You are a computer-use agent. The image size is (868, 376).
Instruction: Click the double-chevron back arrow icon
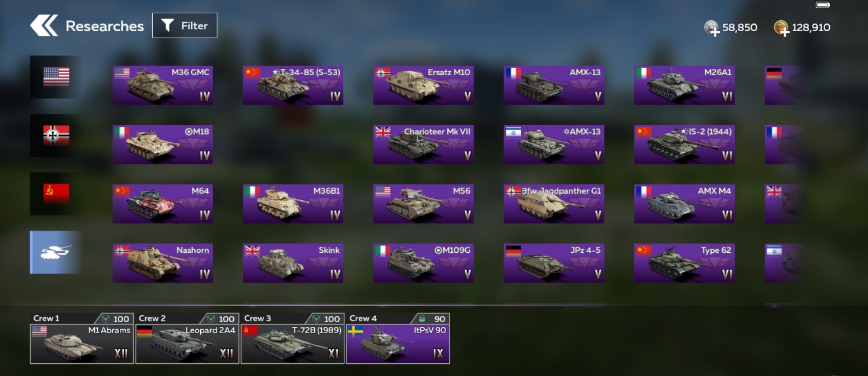pyautogui.click(x=44, y=25)
